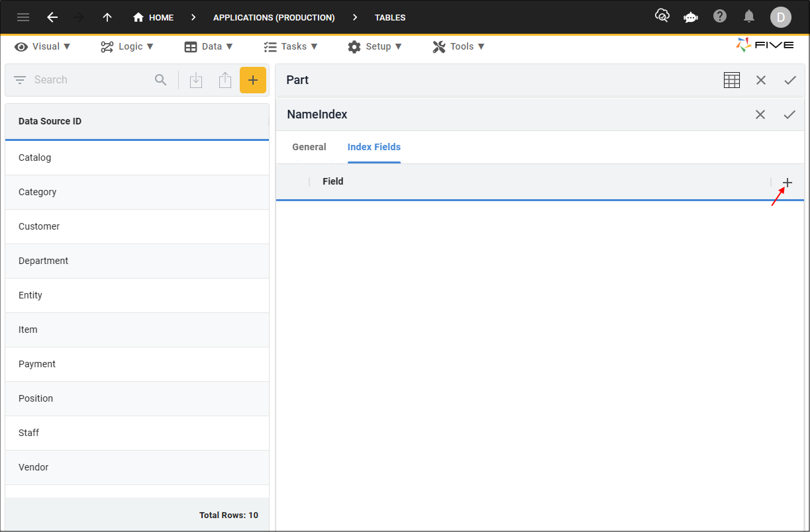Open the Data menu
Image resolution: width=810 pixels, height=532 pixels.
coord(209,46)
